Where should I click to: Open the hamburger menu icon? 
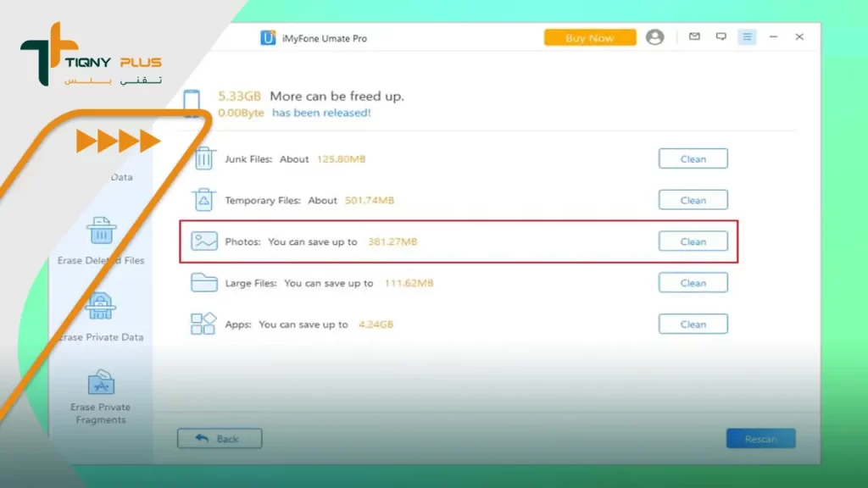(747, 37)
